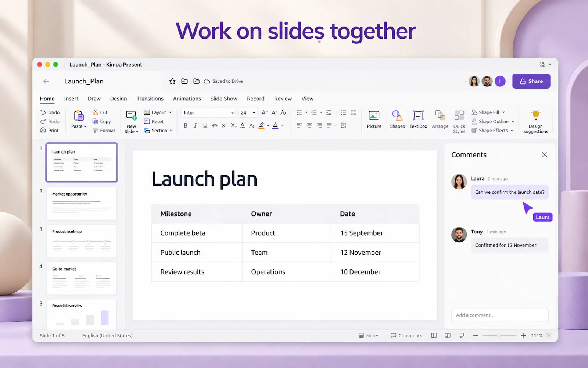Viewport: 588px width, 368px height.
Task: Click the Share button
Action: 531,81
